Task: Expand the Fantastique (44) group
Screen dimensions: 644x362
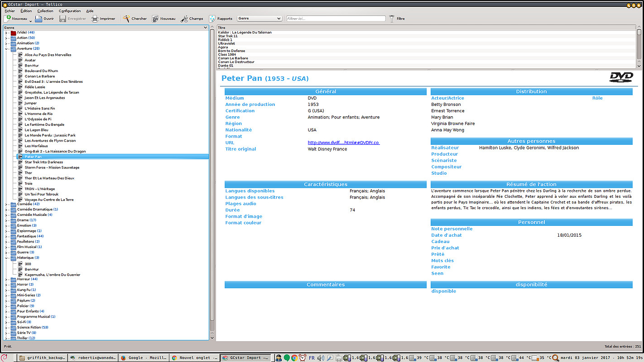Action: pos(6,236)
